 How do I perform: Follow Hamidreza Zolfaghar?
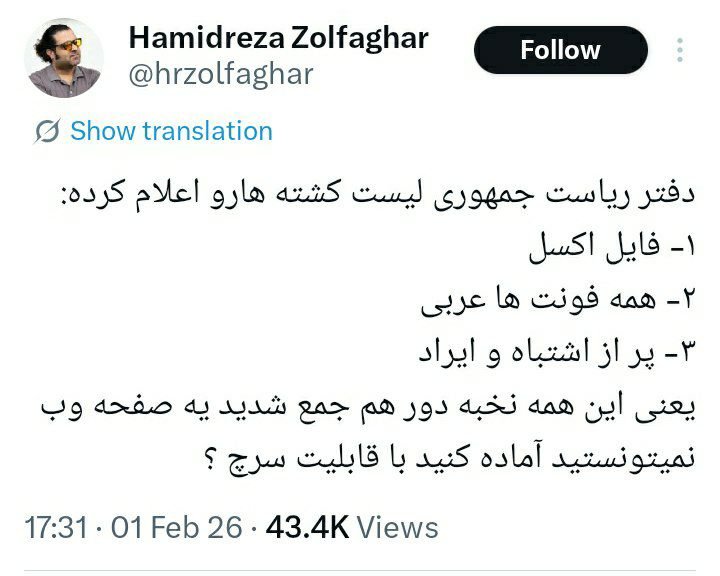tap(561, 50)
